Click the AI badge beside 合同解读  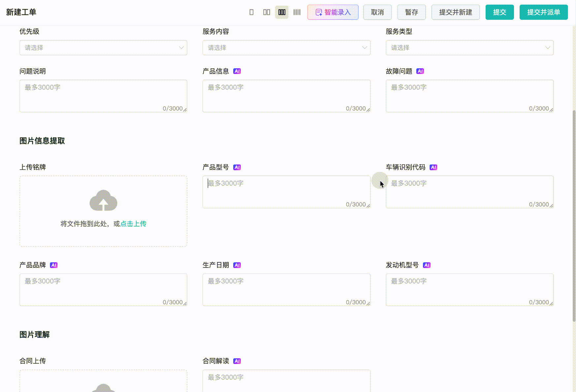click(237, 361)
